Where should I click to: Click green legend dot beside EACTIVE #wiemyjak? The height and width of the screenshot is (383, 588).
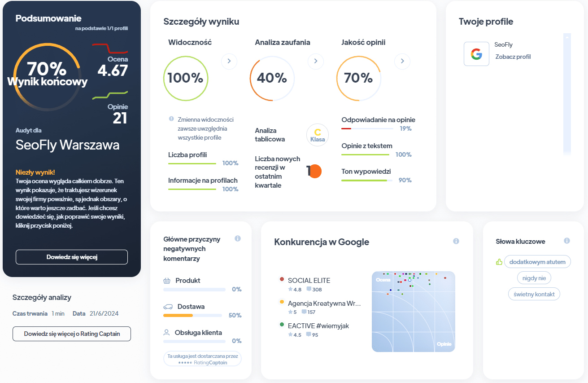[x=282, y=324]
